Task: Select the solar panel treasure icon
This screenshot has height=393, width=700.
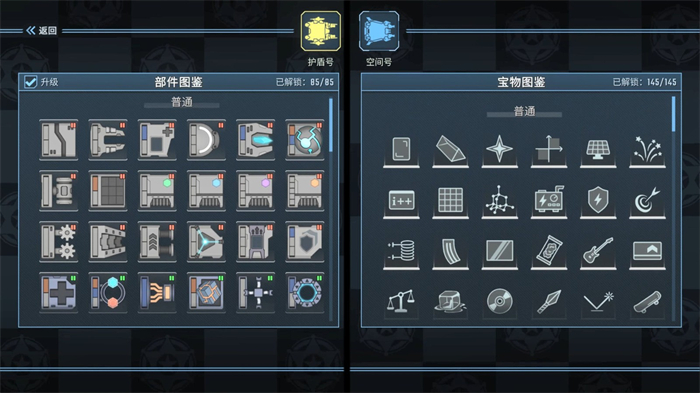Action: (x=598, y=150)
